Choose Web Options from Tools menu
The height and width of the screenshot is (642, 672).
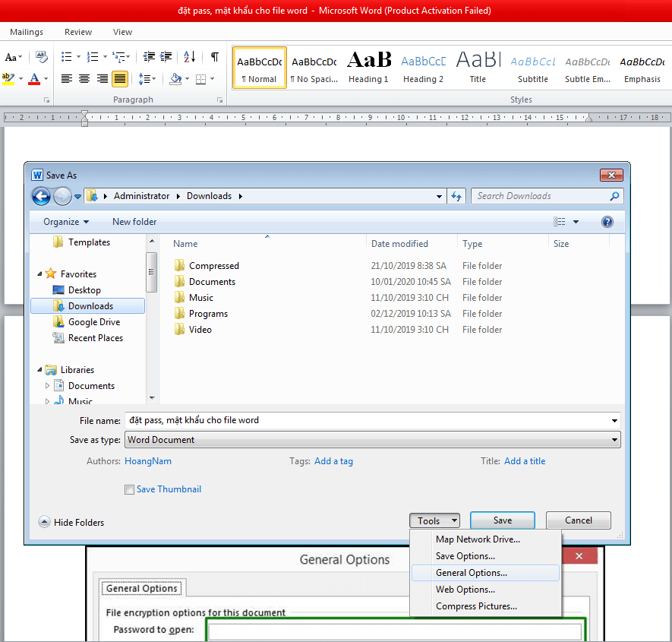485,590
